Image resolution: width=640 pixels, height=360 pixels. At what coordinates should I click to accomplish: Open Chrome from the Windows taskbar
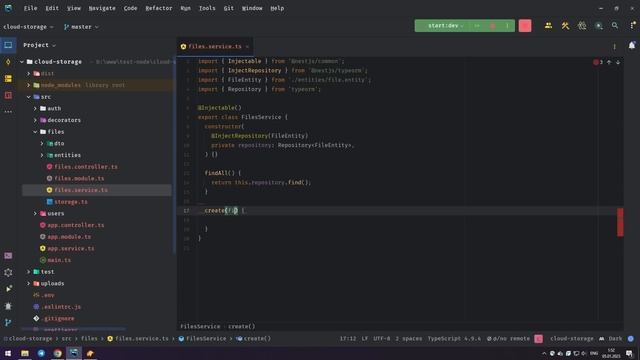tap(58, 353)
